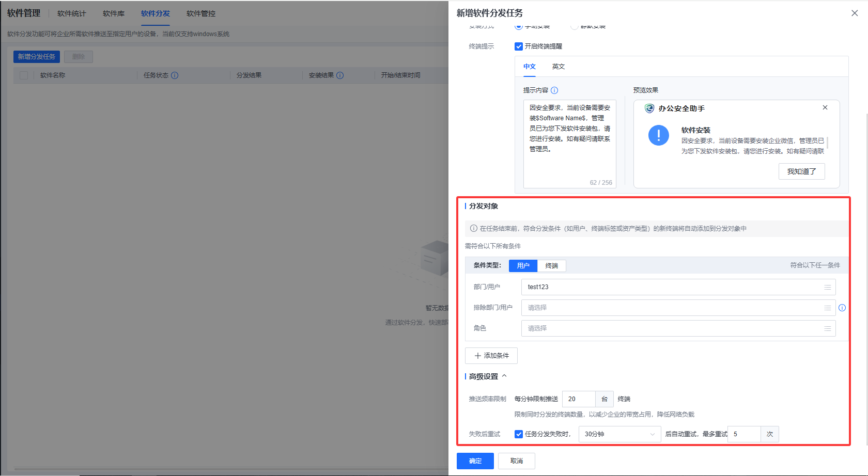Image resolution: width=868 pixels, height=476 pixels.
Task: Close the 新增软件分发任务 panel
Action: [855, 13]
